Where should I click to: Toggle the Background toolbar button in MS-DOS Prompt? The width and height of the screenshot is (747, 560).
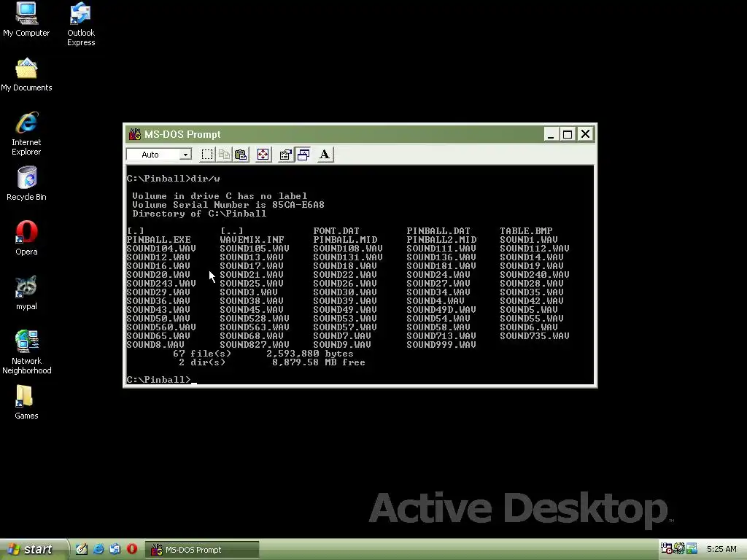pos(303,155)
